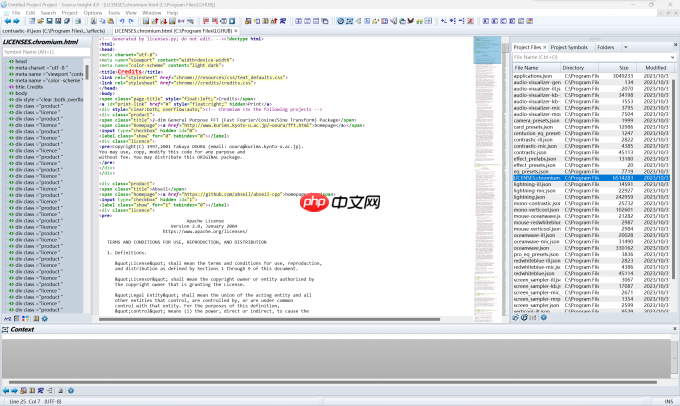680x406 pixels.
Task: Select the 'title: Credits' symbol entry
Action: click(31, 86)
